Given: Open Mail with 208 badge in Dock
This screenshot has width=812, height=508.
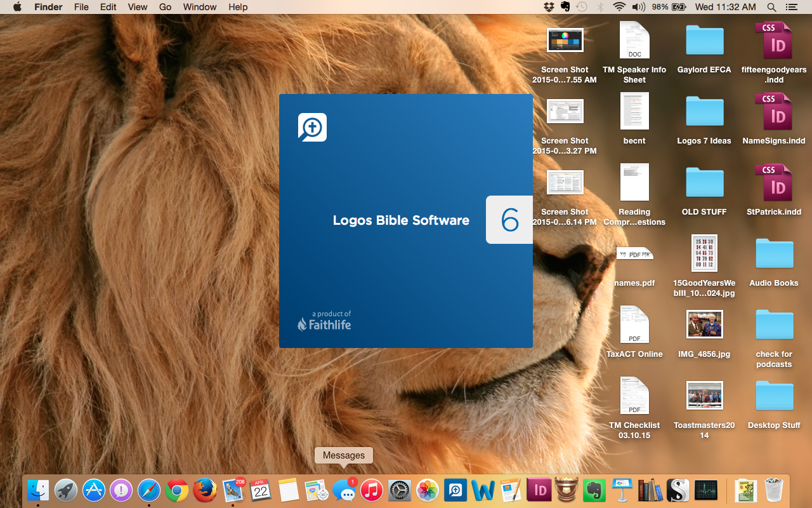Looking at the screenshot, I should (232, 490).
